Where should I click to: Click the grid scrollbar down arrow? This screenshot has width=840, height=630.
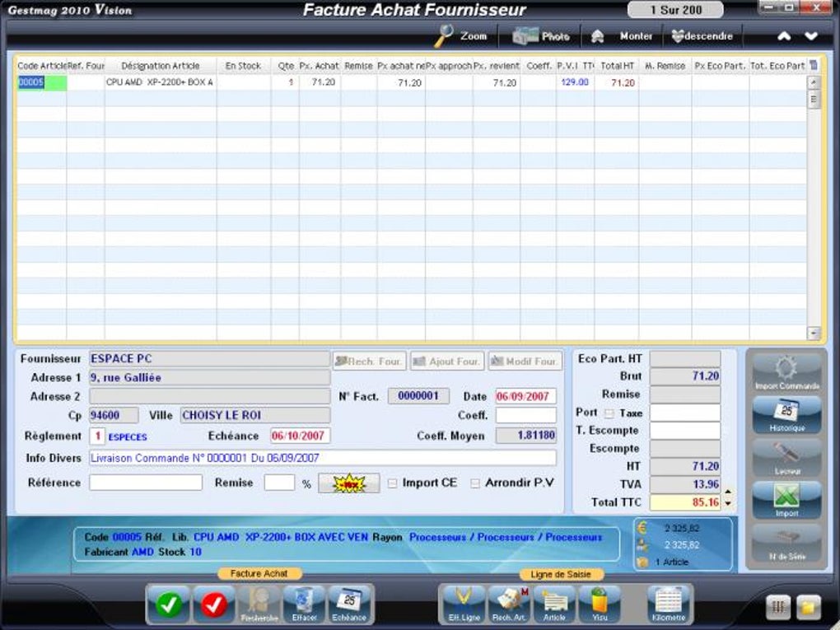(813, 334)
